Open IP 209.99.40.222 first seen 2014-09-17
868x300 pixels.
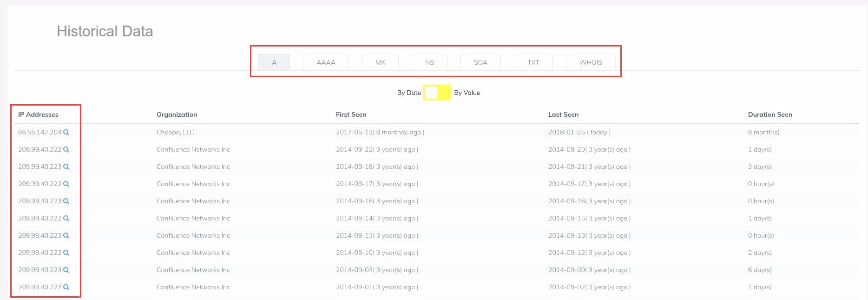point(39,184)
